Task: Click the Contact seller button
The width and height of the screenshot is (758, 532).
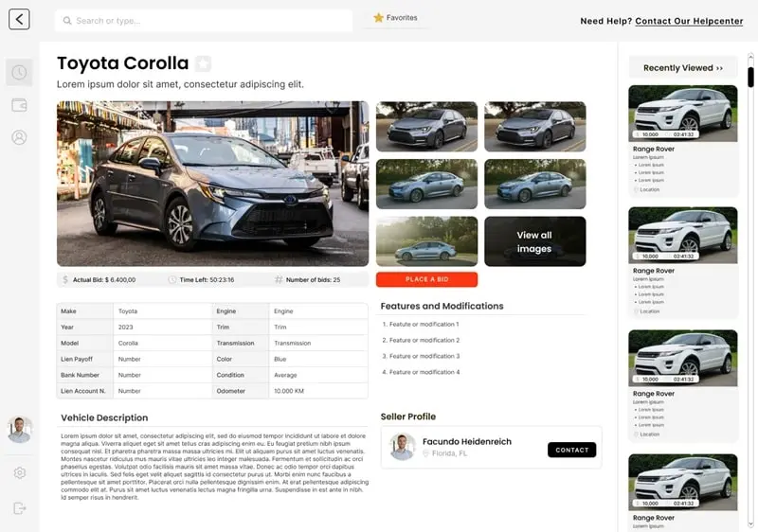Action: (x=572, y=450)
